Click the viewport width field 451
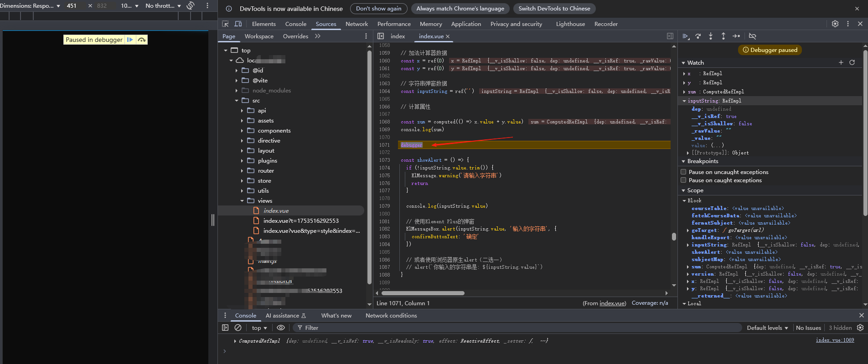This screenshot has width=868, height=364. point(72,5)
